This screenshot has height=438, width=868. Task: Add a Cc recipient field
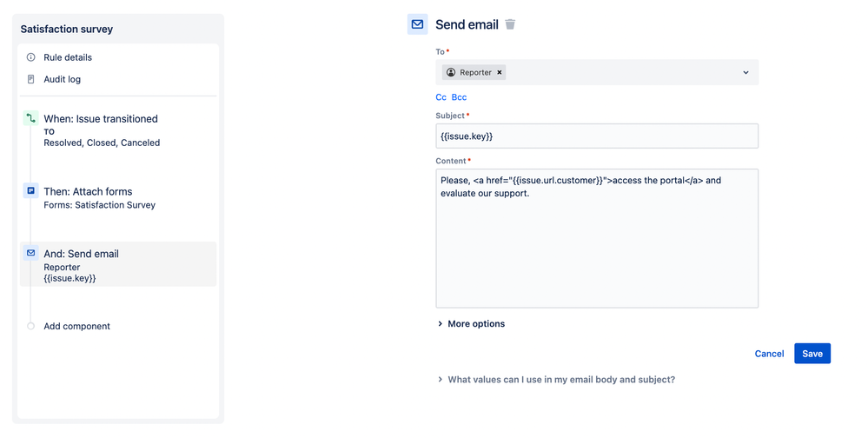pos(441,97)
